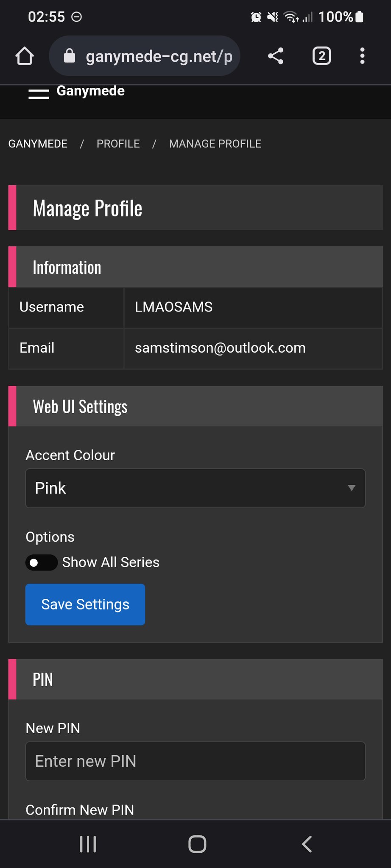Open the browser three-dot menu

[x=362, y=56]
